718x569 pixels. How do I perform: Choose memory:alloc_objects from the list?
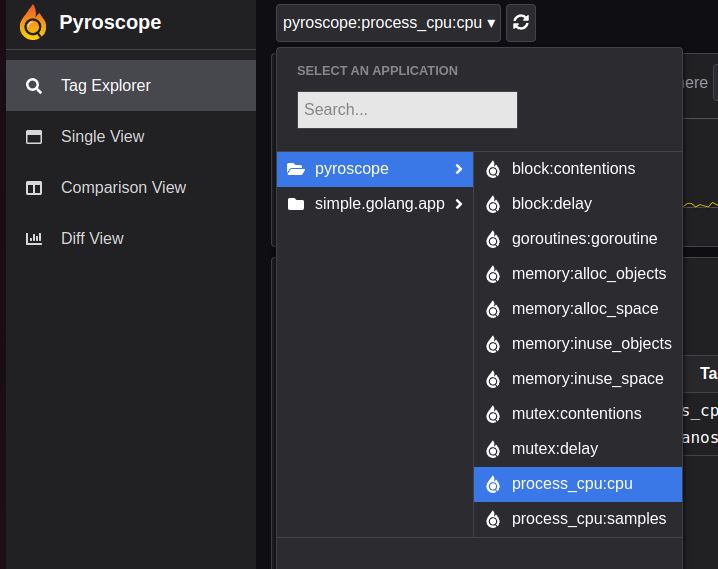[588, 274]
